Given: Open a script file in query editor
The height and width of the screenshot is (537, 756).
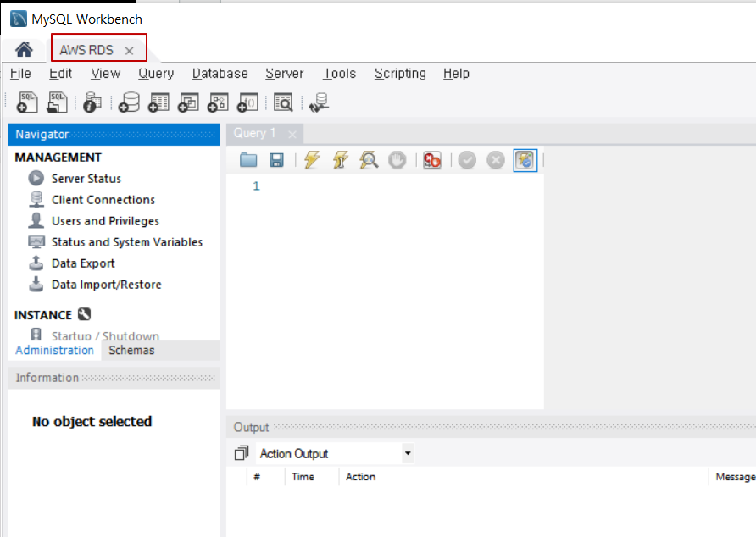Looking at the screenshot, I should 248,159.
